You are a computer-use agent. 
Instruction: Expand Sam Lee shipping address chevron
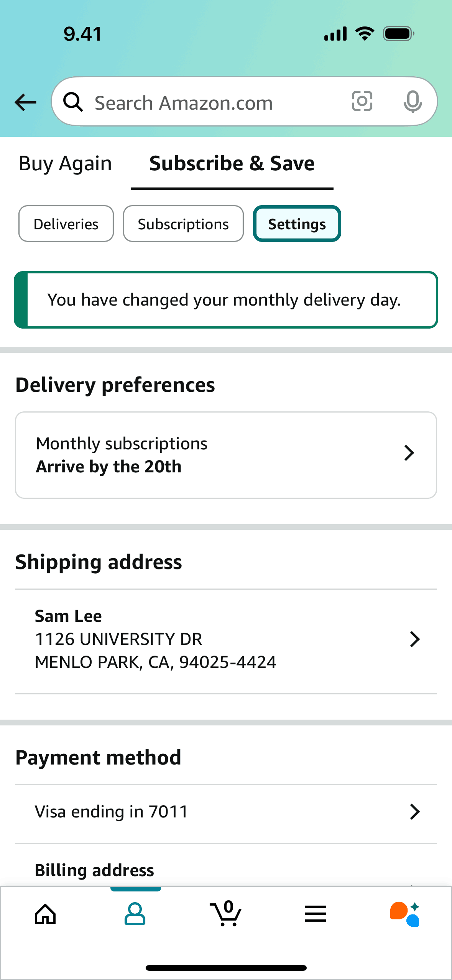click(414, 639)
